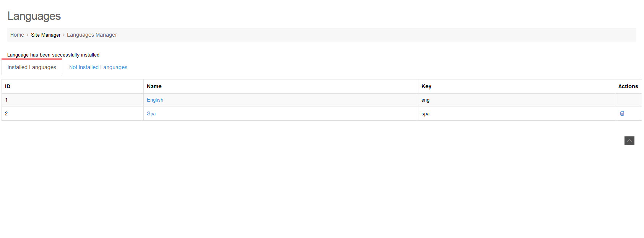Click the ID column header
The height and width of the screenshot is (238, 644).
click(8, 86)
